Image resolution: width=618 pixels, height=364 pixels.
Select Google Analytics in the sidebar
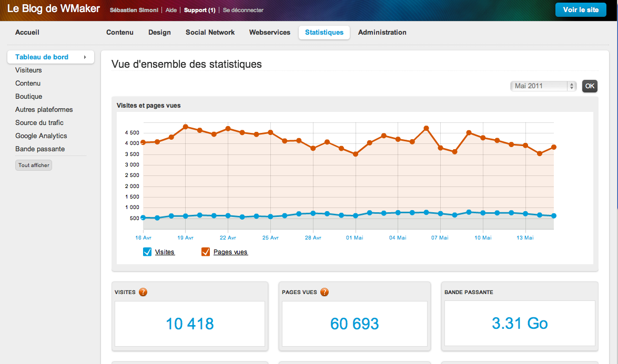pyautogui.click(x=41, y=136)
